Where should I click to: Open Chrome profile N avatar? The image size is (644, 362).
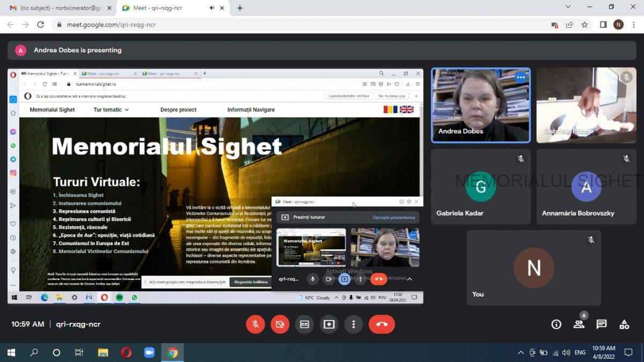(x=618, y=25)
